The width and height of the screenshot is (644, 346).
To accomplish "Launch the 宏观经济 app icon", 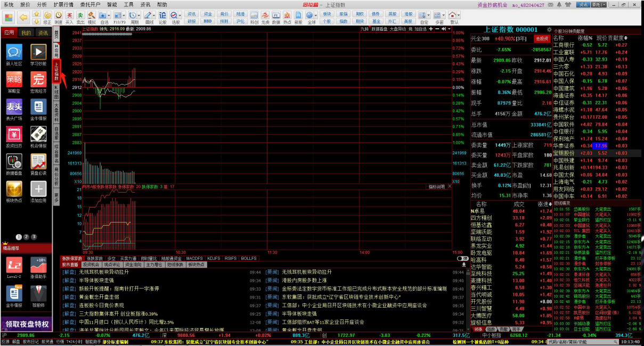I will click(38, 83).
